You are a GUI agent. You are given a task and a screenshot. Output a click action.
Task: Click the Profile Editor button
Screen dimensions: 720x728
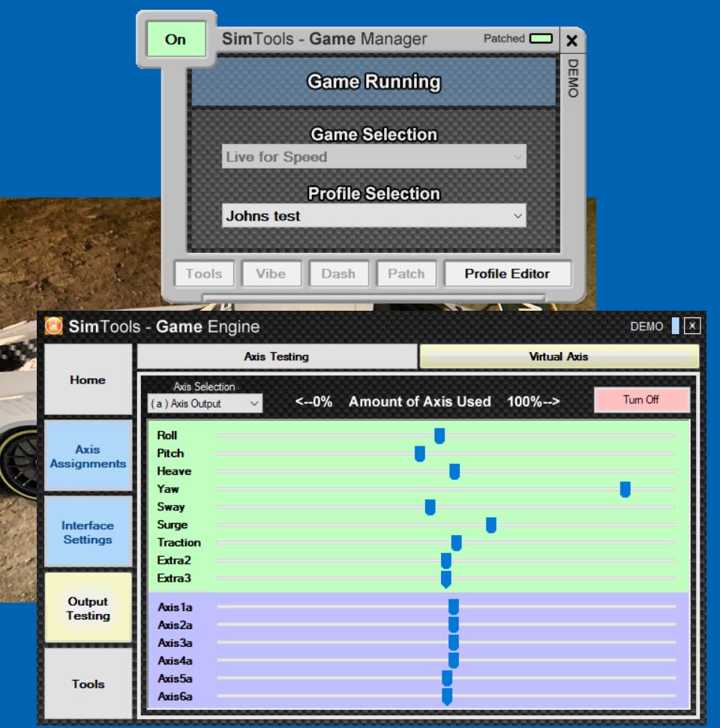tap(508, 273)
